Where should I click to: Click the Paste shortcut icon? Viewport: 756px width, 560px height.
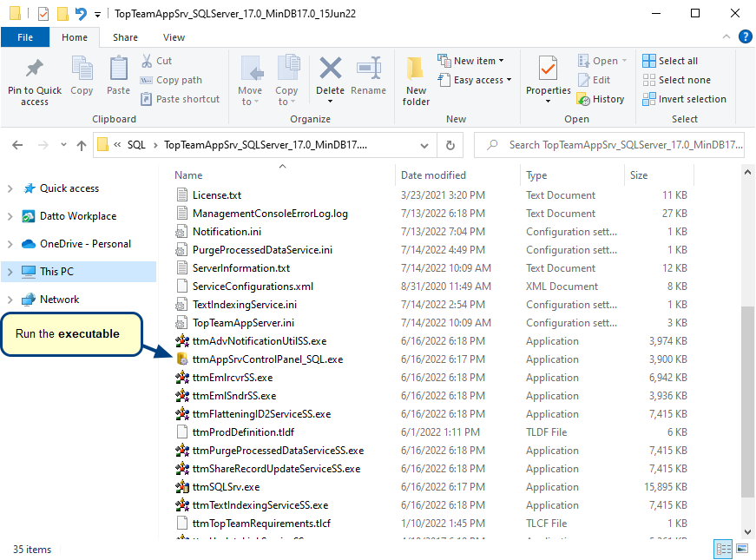pos(146,99)
